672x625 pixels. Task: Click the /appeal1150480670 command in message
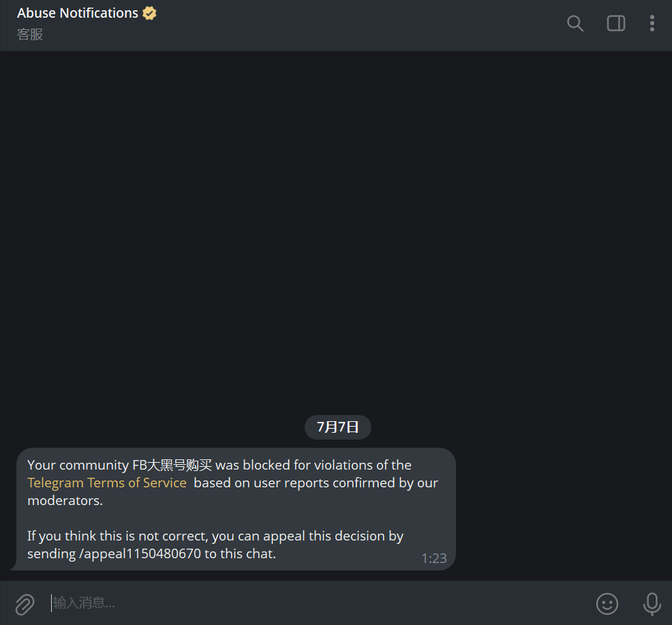coord(140,553)
